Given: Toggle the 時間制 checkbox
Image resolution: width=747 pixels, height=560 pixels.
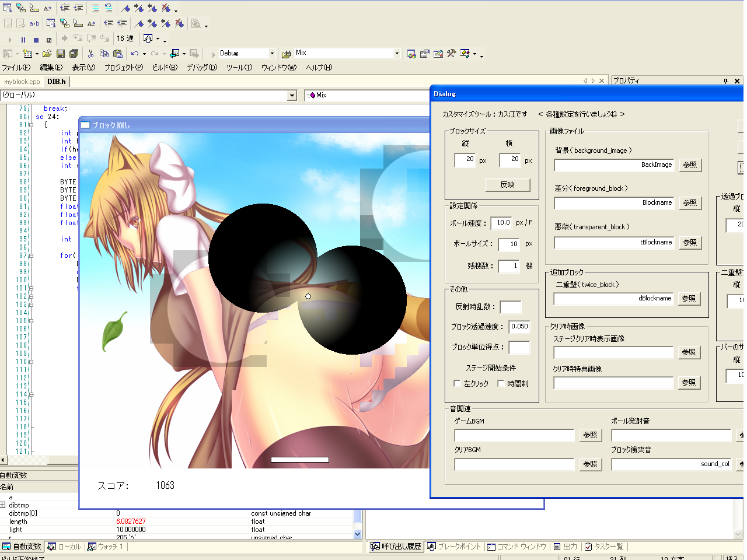Looking at the screenshot, I should 501,383.
